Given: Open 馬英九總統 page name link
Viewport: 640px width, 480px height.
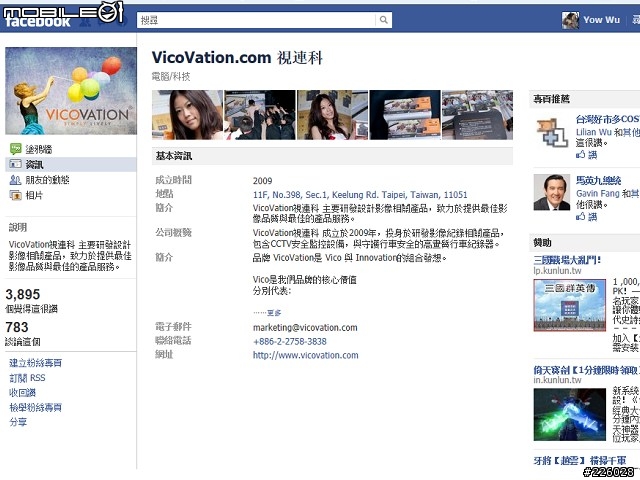Looking at the screenshot, I should click(598, 180).
